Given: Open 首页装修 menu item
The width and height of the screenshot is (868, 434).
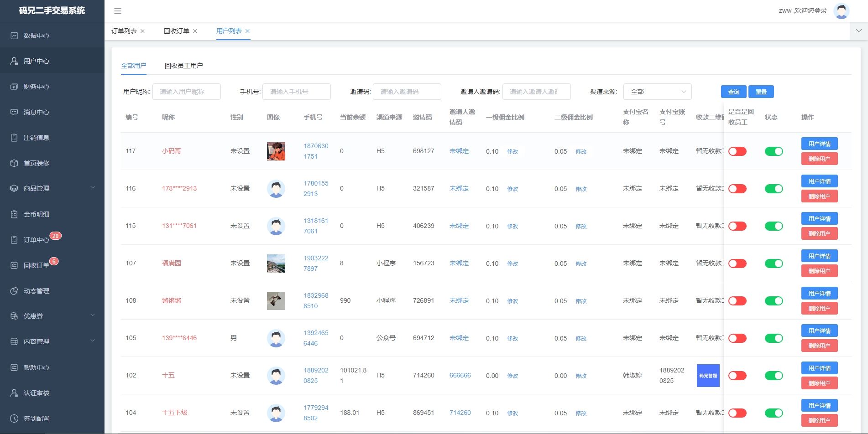Looking at the screenshot, I should pyautogui.click(x=52, y=163).
